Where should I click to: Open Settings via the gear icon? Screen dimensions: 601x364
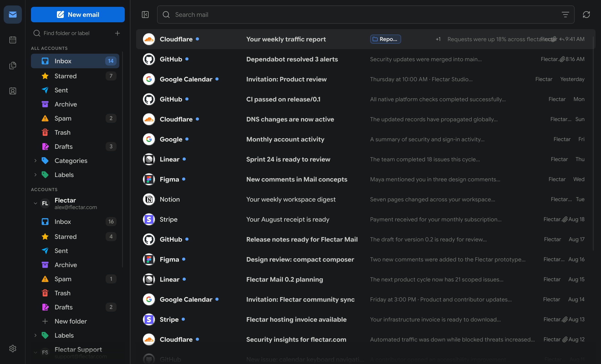click(13, 348)
